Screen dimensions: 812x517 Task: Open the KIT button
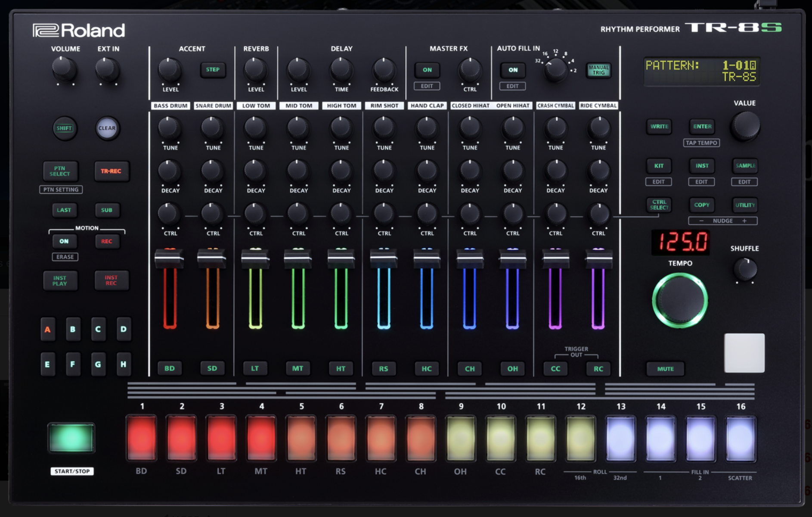pos(659,166)
